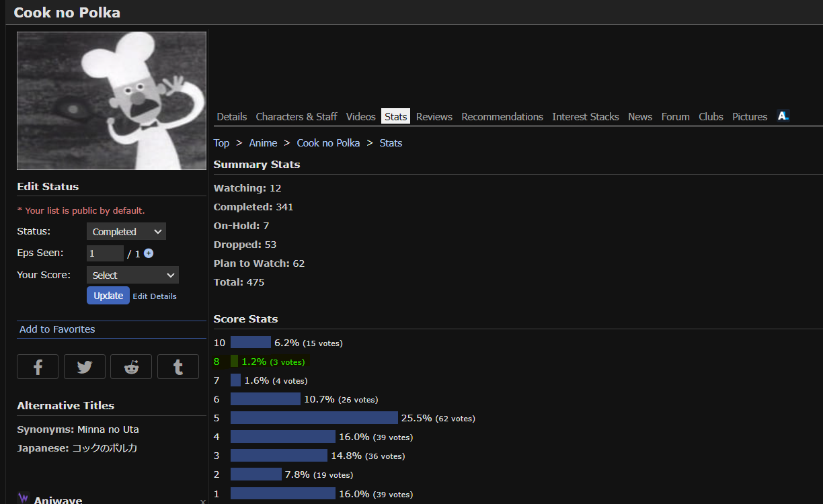Click Add to Favorites
The height and width of the screenshot is (504, 823).
[57, 329]
